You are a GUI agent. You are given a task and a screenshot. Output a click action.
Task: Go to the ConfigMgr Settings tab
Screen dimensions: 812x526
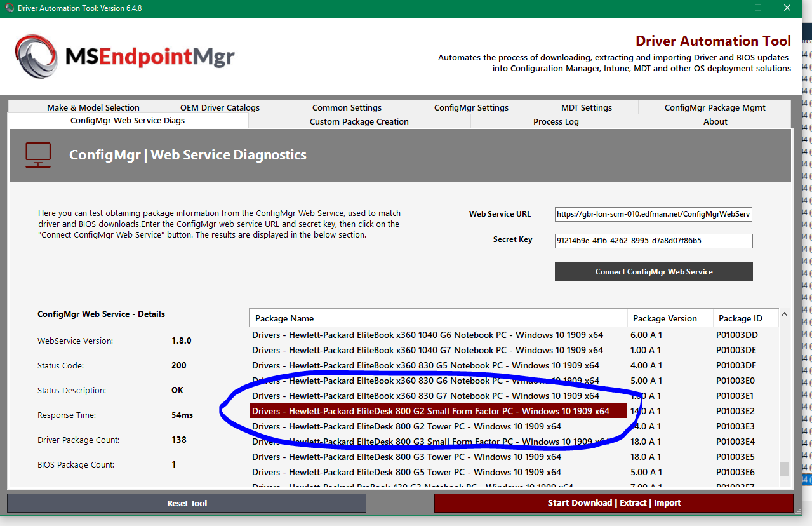click(471, 107)
